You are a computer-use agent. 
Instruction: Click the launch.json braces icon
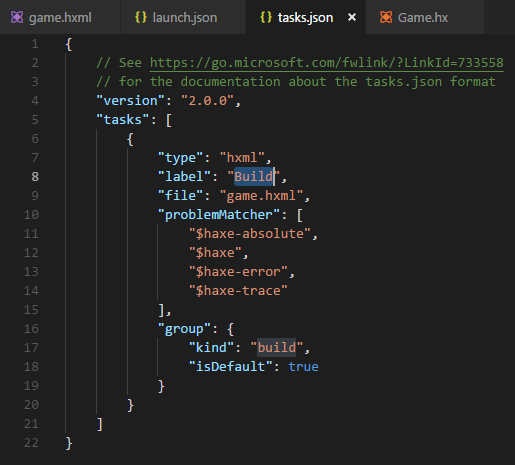tap(141, 17)
